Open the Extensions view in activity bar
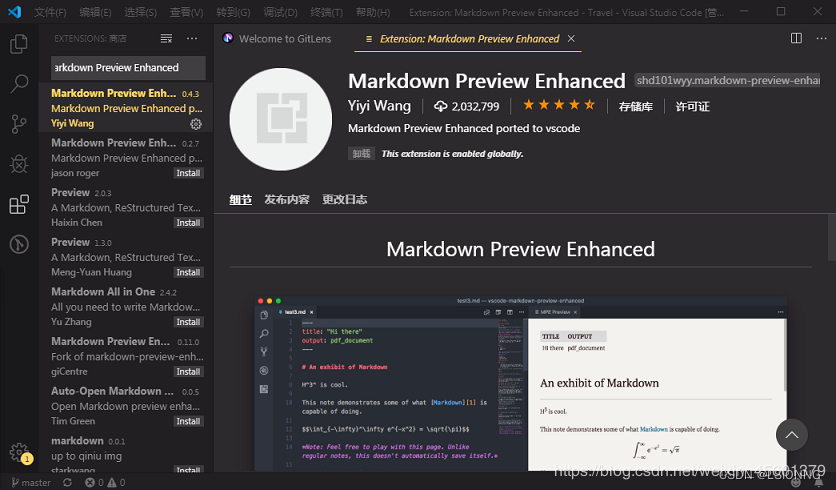The width and height of the screenshot is (836, 490). coord(19,204)
